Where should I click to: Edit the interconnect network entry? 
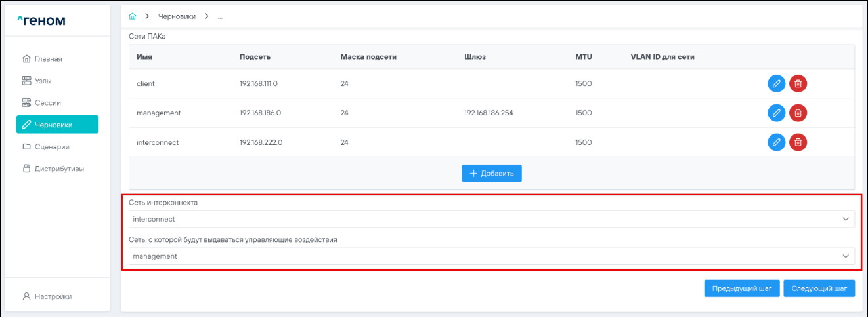click(x=776, y=142)
